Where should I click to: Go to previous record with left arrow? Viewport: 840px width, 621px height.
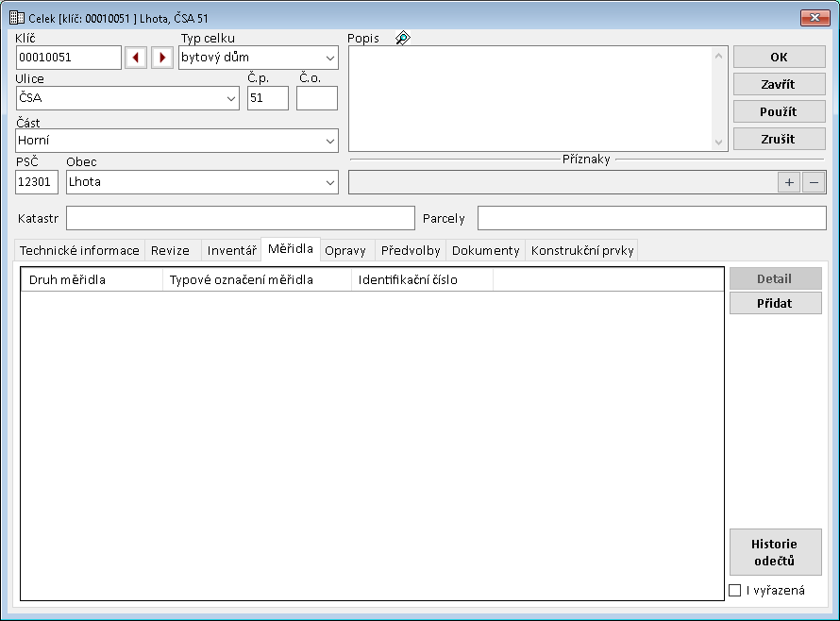pyautogui.click(x=136, y=58)
